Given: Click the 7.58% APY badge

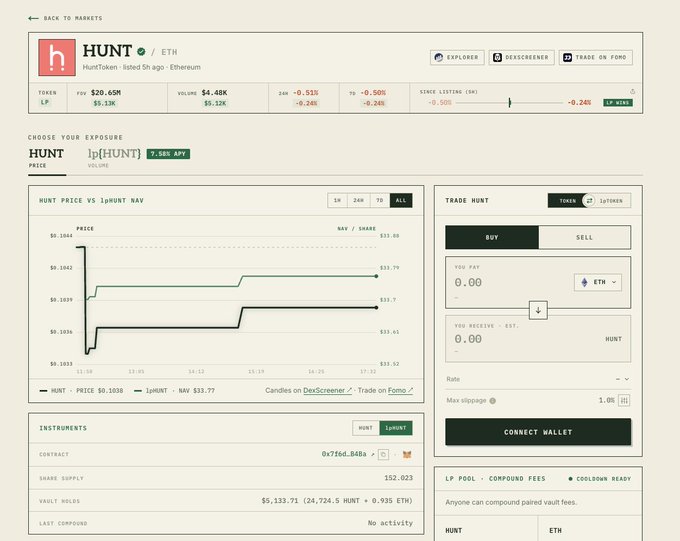Looking at the screenshot, I should click(x=168, y=154).
